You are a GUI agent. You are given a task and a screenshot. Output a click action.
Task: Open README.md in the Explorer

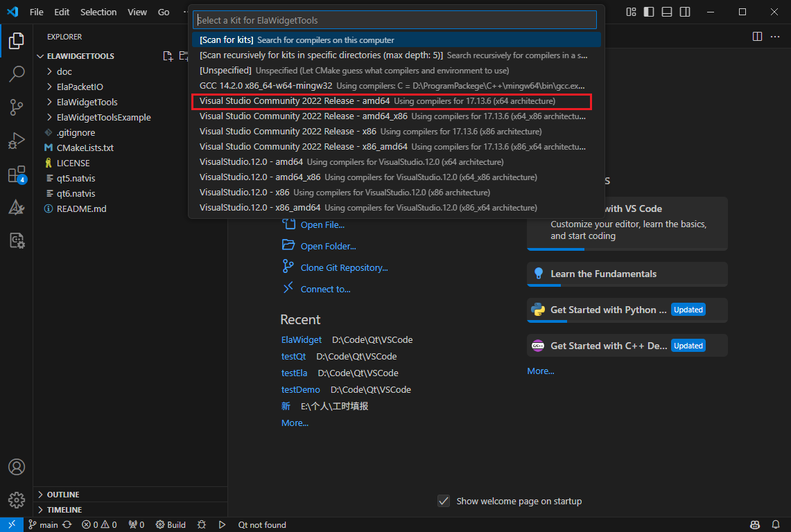click(x=130, y=209)
